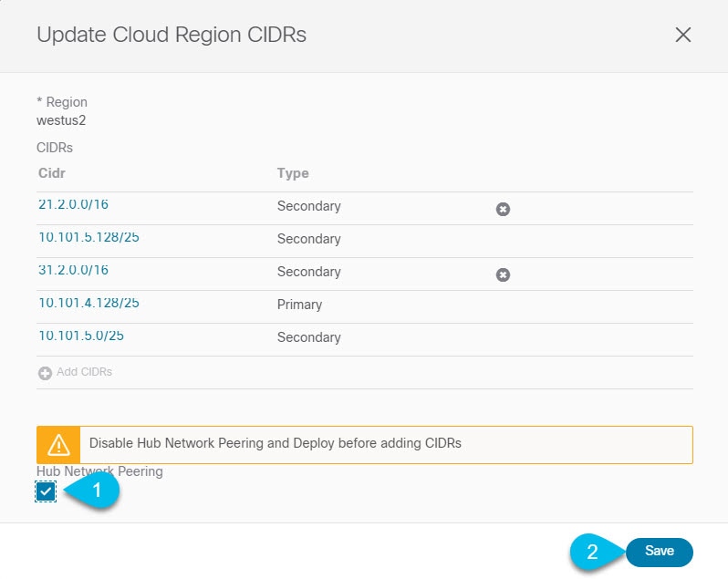Close the Update Cloud Region CIDRs dialog
This screenshot has height=579, width=728.
(x=683, y=35)
